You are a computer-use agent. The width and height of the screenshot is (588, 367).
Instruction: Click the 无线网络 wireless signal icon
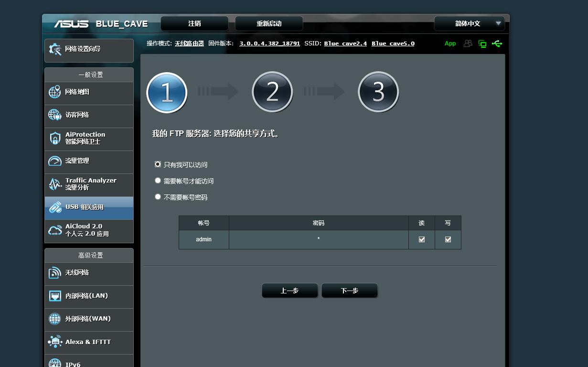pyautogui.click(x=55, y=272)
